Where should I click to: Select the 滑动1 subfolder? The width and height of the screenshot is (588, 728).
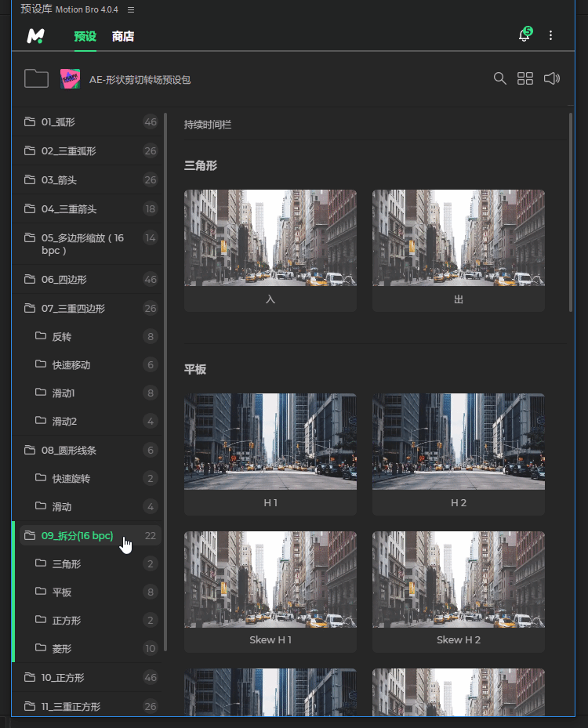coord(87,393)
